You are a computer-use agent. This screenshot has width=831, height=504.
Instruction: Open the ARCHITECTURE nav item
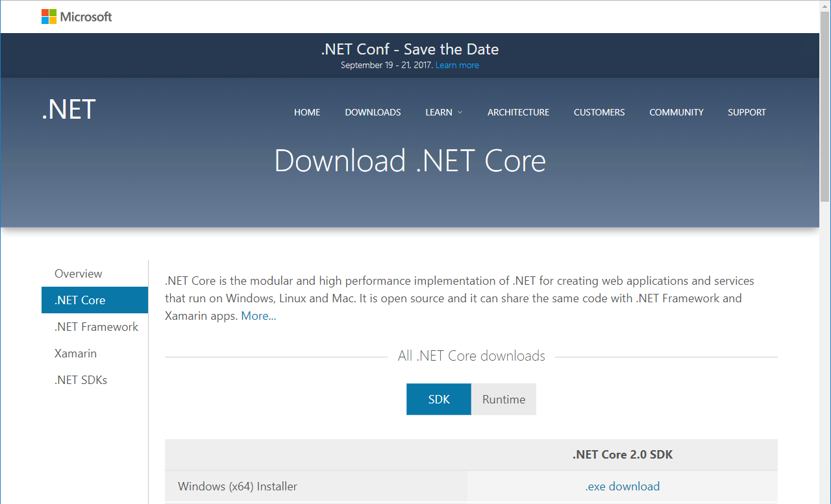(x=518, y=112)
